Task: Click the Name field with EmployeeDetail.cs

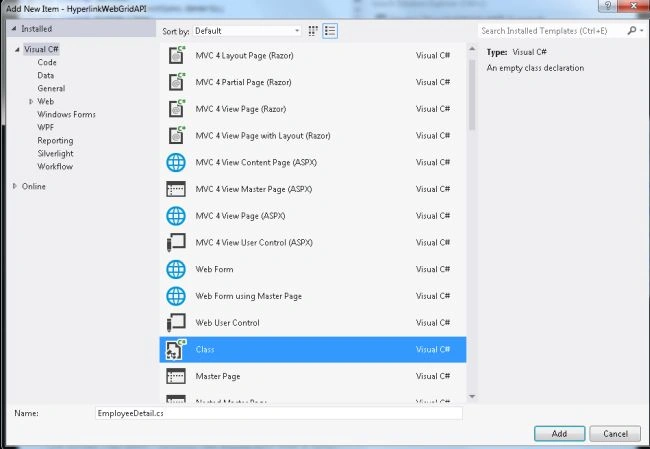Action: [279, 413]
